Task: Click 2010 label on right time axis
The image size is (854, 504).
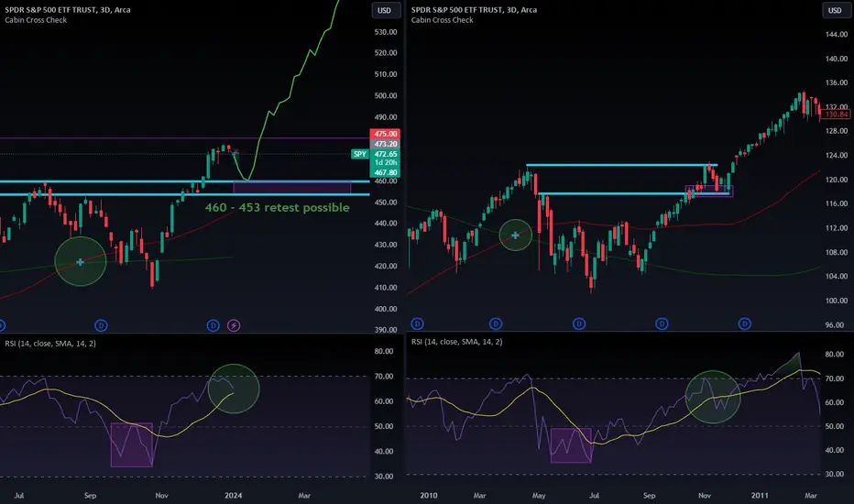Action: point(429,495)
